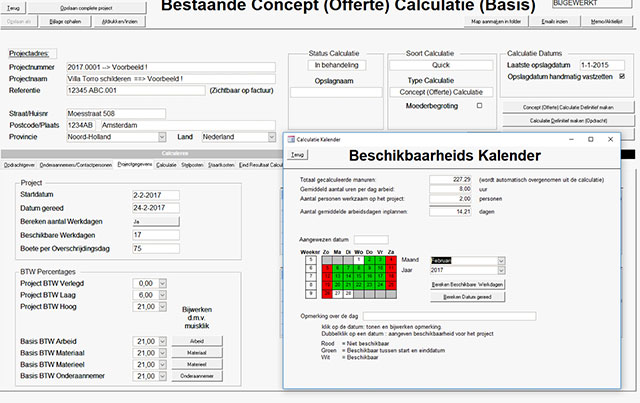The height and width of the screenshot is (403, 640).
Task: Expand the Provincie dropdown
Action: tap(162, 136)
